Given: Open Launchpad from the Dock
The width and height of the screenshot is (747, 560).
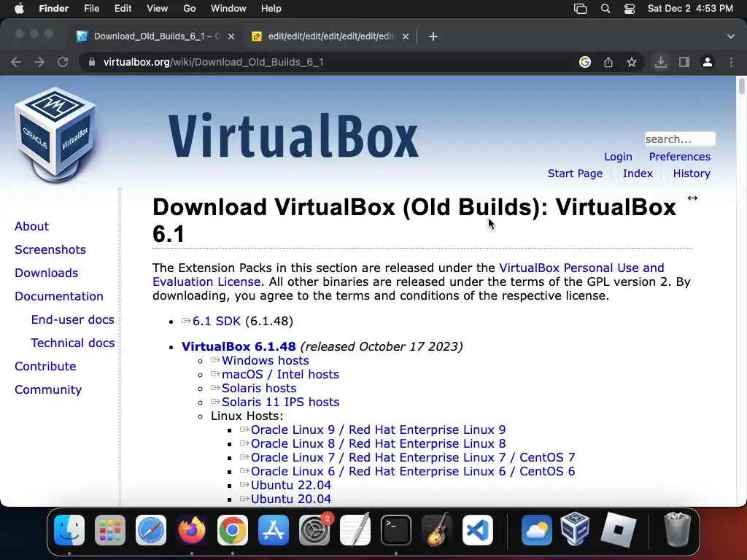Looking at the screenshot, I should point(110,530).
